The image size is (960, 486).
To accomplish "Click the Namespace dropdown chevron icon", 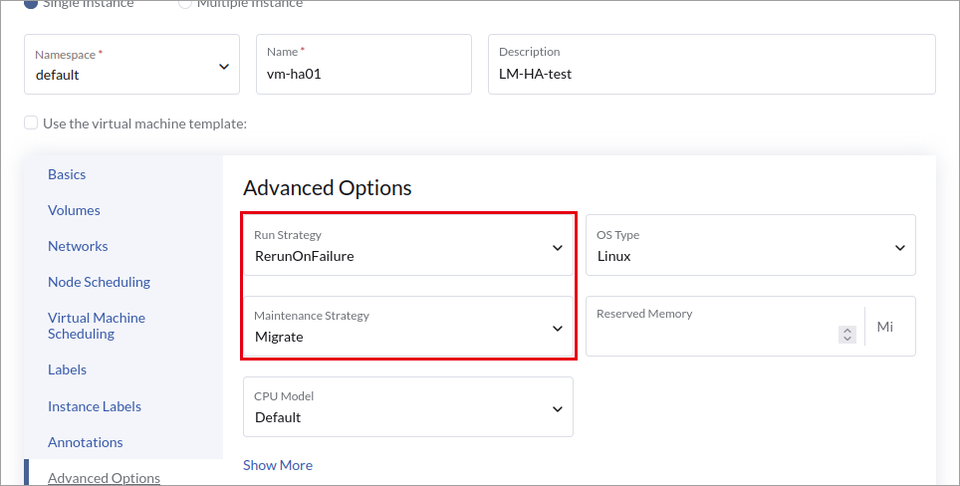I will pyautogui.click(x=224, y=67).
